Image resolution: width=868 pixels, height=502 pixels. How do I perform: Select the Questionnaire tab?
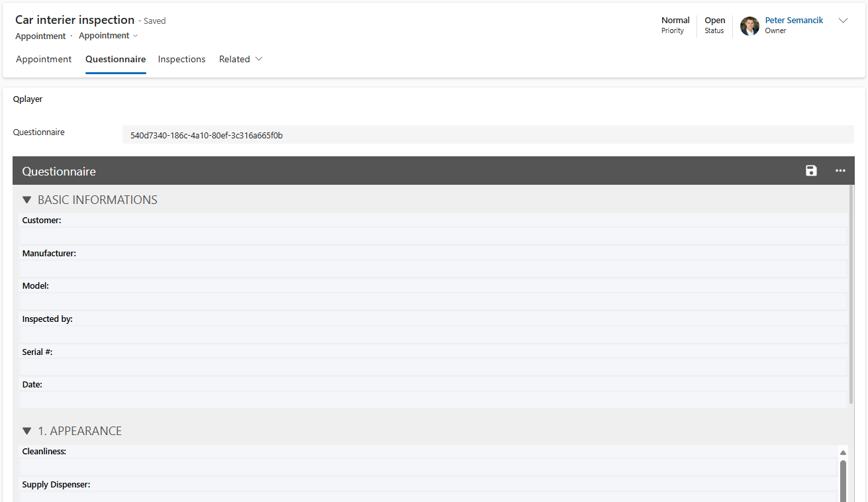point(115,59)
